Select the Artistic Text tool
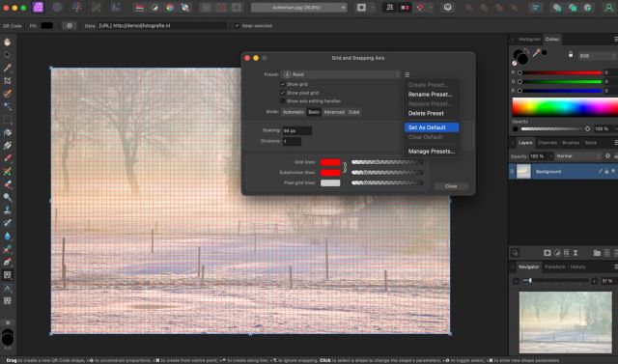Screen dimensions: 618x364 7,288
